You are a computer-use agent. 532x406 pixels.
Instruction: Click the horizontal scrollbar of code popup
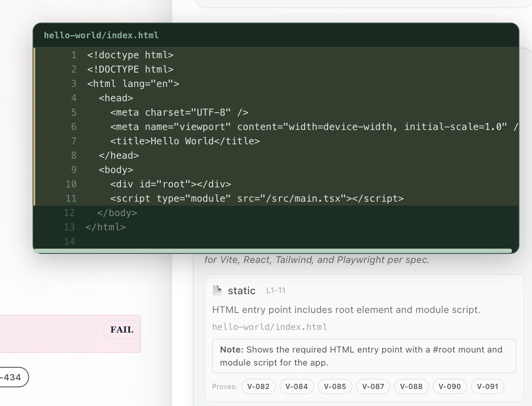273,251
